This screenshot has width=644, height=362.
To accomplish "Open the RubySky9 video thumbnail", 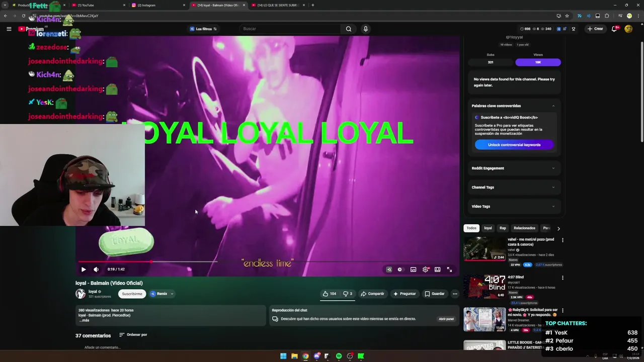I will [485, 319].
